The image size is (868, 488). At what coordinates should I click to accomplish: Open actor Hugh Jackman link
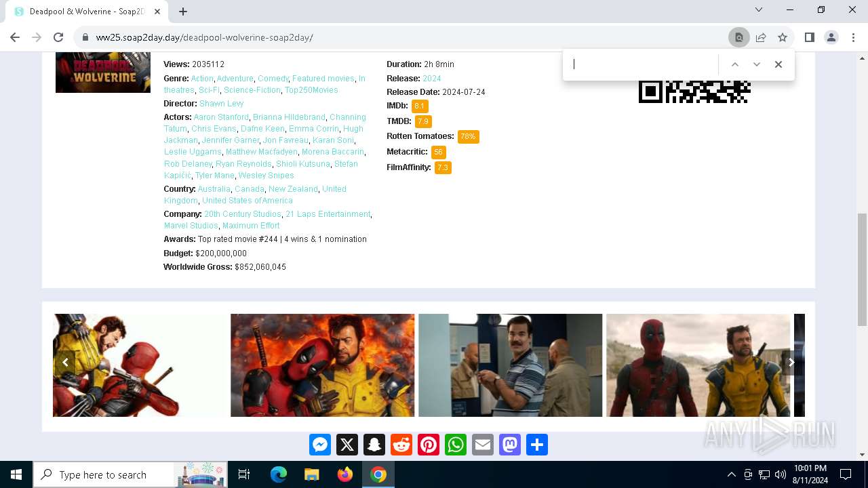[x=263, y=134]
